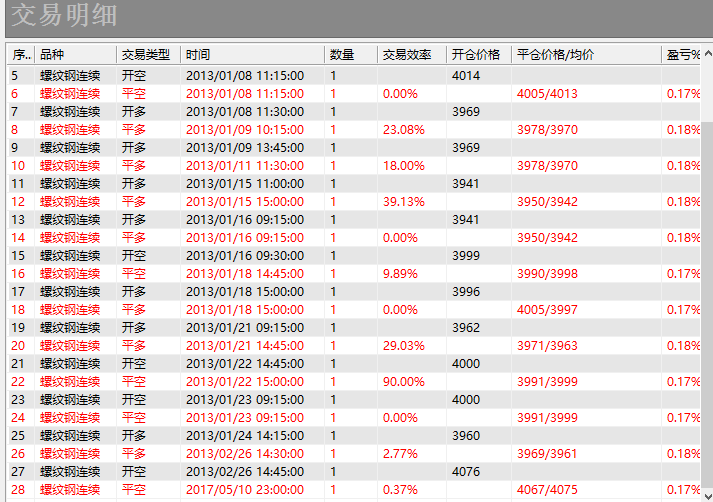Select close price 4067/4075
The height and width of the screenshot is (502, 713).
click(547, 490)
